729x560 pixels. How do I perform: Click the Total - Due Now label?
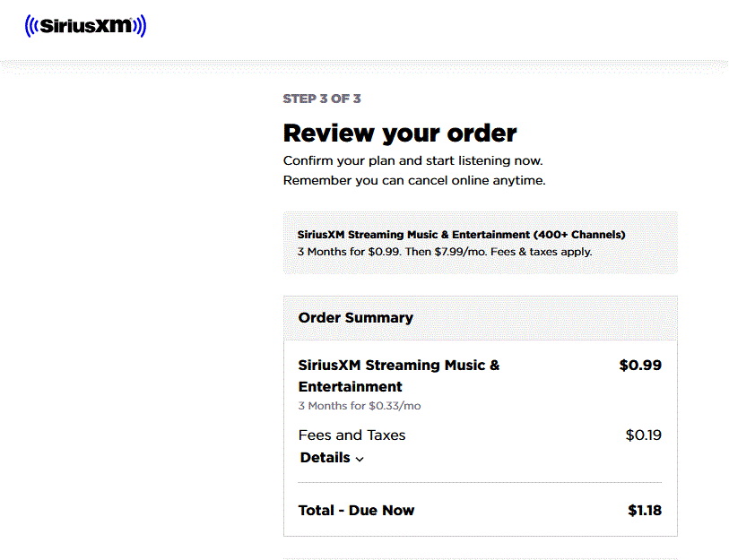pos(356,511)
